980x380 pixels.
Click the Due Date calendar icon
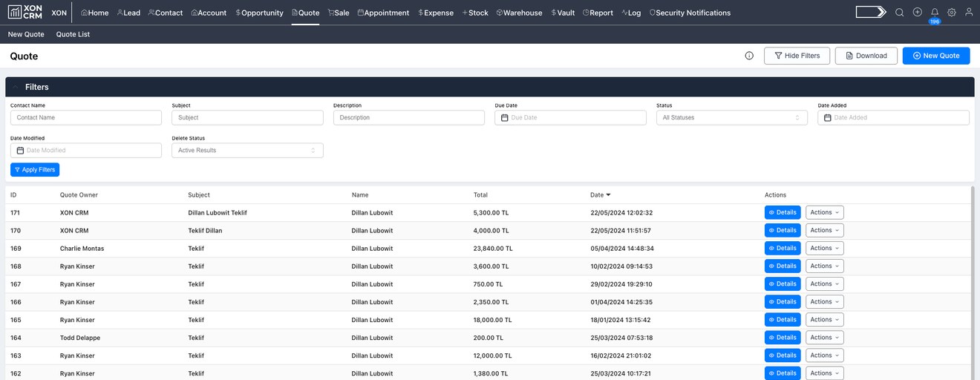(505, 118)
